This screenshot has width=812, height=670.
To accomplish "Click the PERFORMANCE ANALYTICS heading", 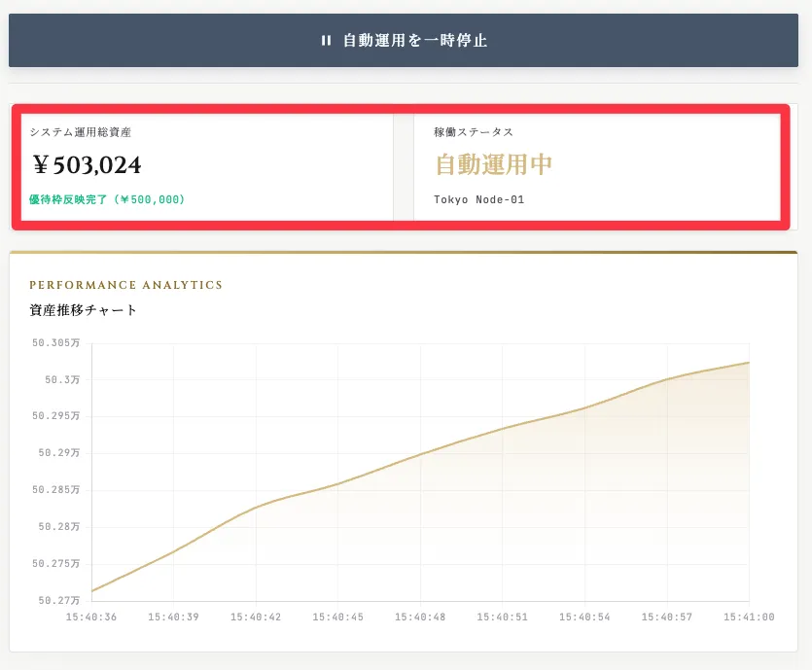I will click(125, 285).
